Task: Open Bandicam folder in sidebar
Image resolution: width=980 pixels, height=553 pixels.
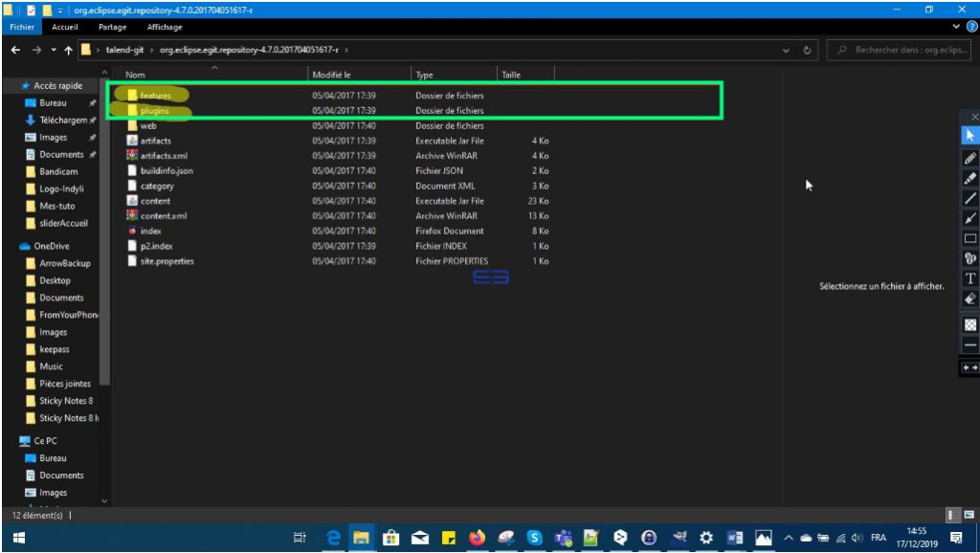Action: click(58, 171)
